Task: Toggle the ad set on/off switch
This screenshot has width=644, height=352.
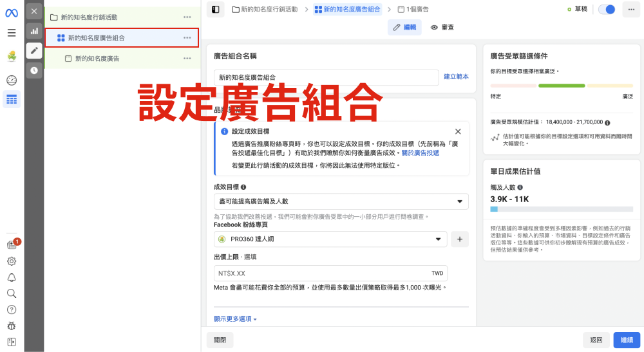Action: pyautogui.click(x=606, y=9)
